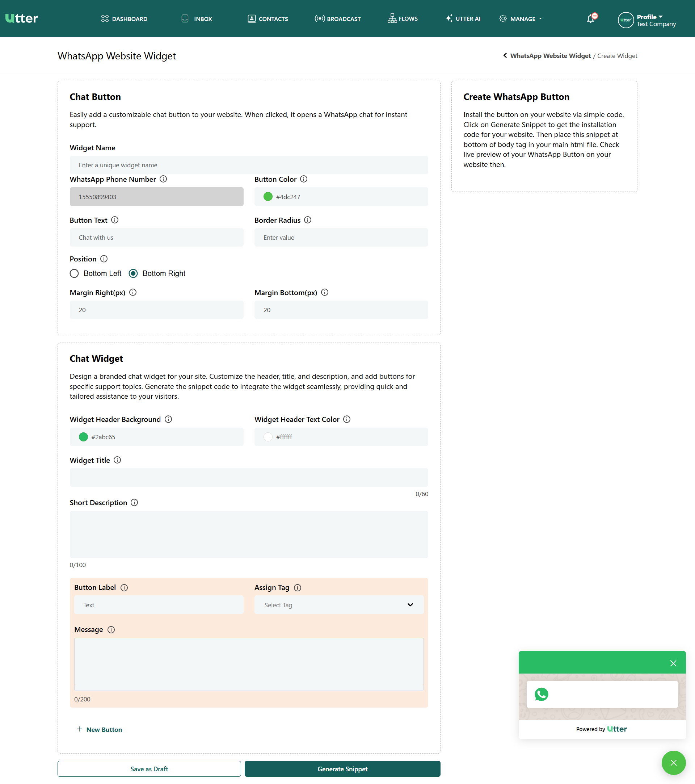Add a New Button to the widget
Screen dimensions: 695x784
(99, 729)
